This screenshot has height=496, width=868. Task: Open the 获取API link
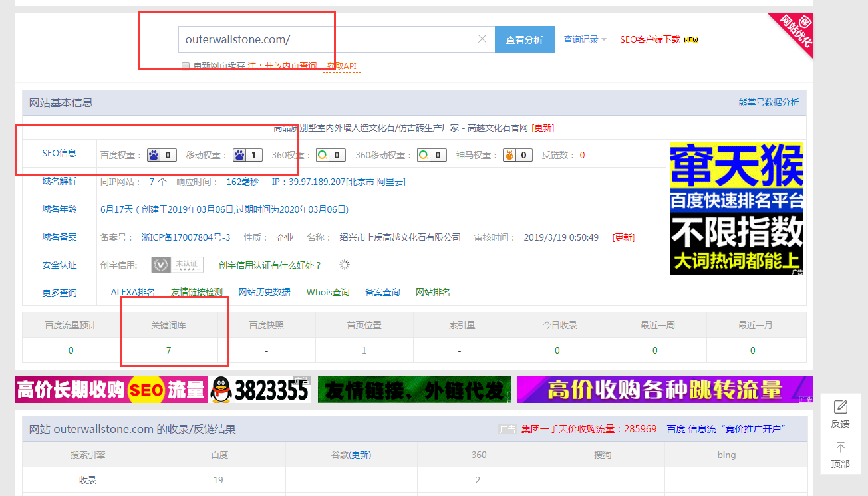coord(342,66)
